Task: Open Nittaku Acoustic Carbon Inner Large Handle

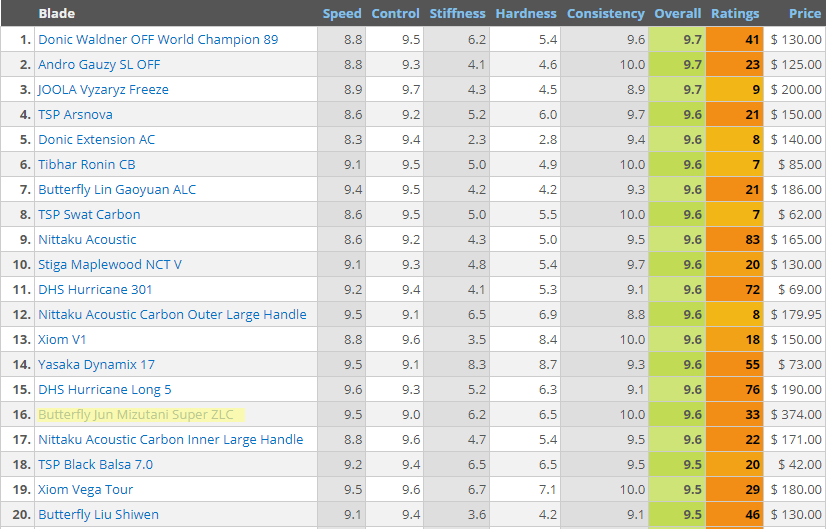Action: 171,440
